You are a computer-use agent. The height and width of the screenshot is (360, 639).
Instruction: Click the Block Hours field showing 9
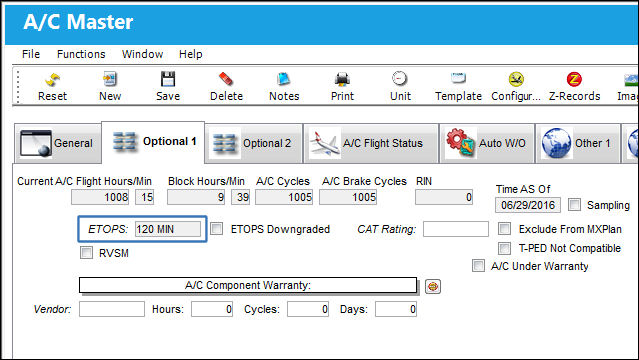[196, 197]
